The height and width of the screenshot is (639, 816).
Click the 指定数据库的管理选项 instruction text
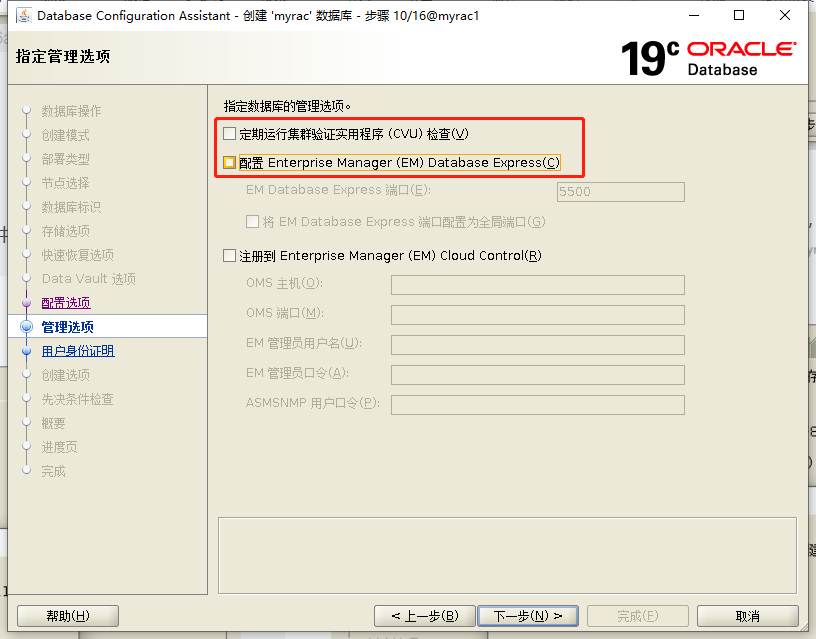pos(287,106)
